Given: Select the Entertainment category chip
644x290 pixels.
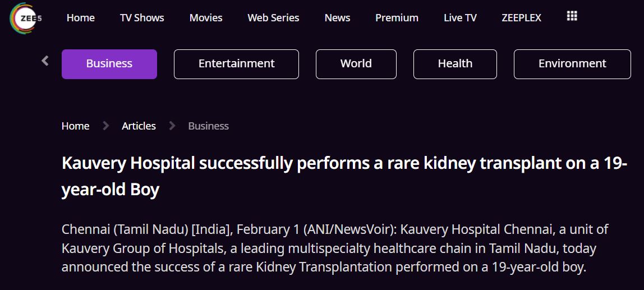Looking at the screenshot, I should [236, 64].
